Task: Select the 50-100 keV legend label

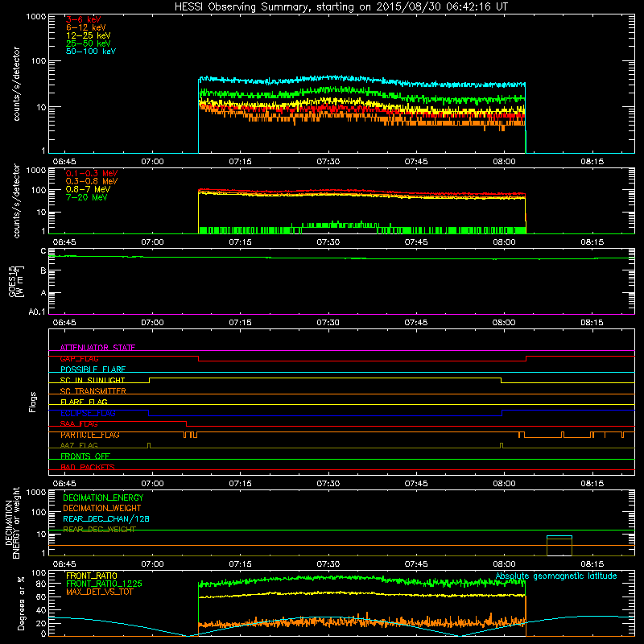Action: tap(91, 52)
